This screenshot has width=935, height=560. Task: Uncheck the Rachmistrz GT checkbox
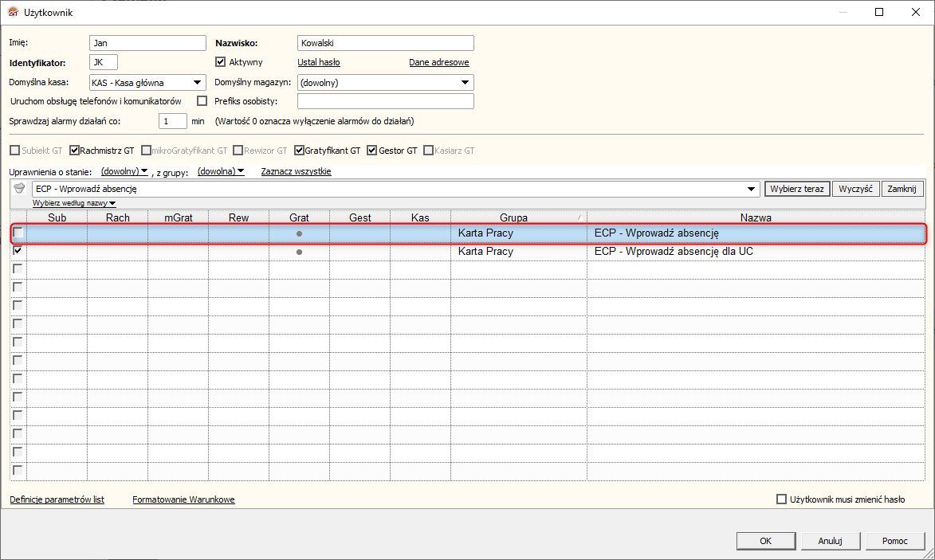point(74,150)
